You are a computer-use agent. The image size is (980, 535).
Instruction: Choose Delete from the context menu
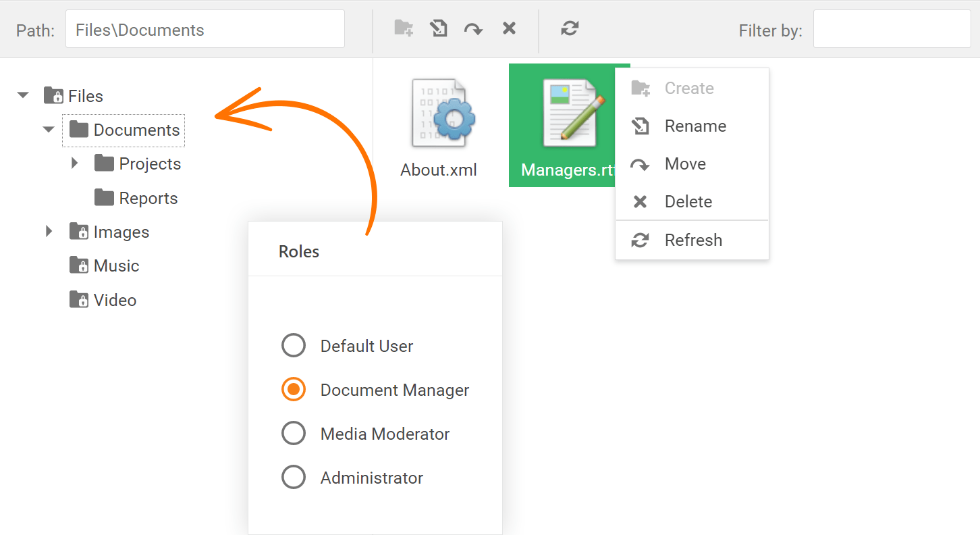pyautogui.click(x=688, y=202)
